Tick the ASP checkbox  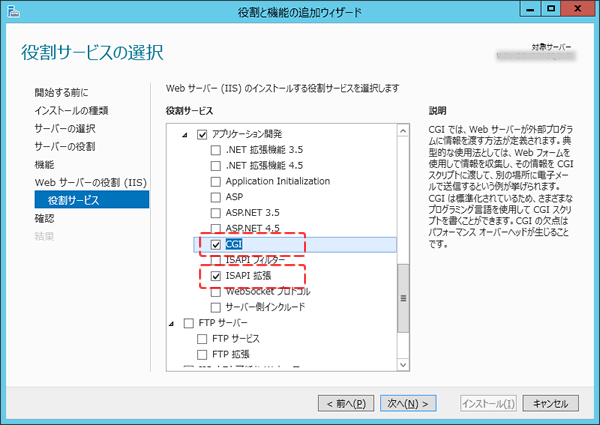[215, 197]
